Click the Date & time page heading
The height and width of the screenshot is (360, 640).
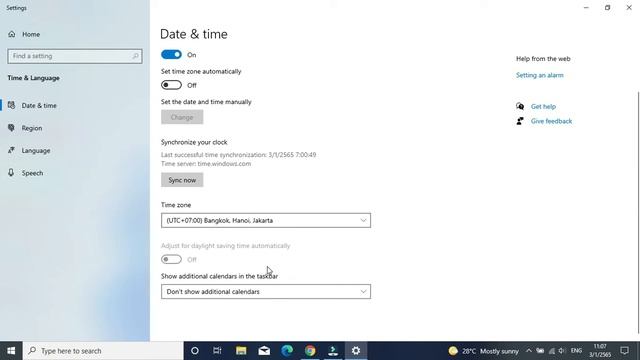click(194, 34)
